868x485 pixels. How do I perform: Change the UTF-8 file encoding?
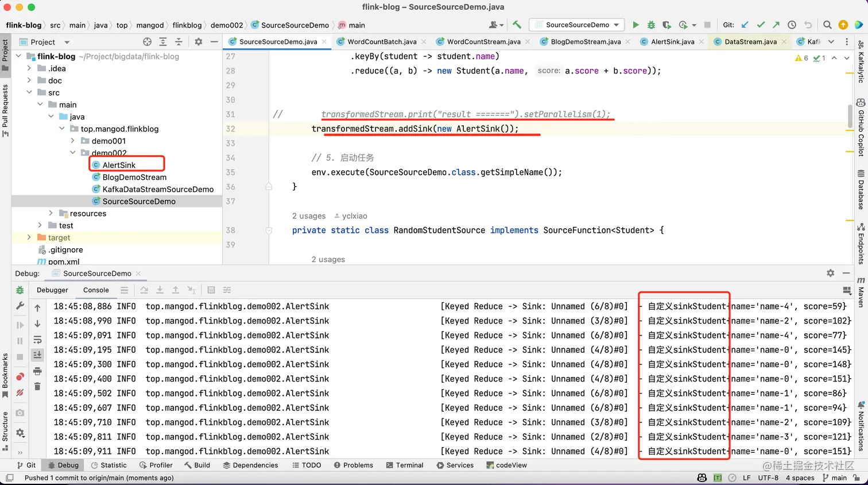(768, 478)
